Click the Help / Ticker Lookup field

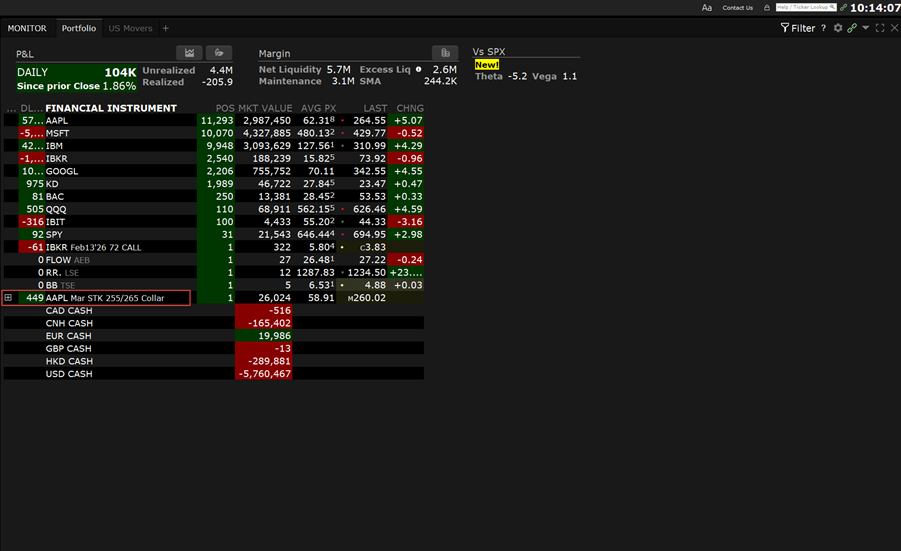[805, 8]
